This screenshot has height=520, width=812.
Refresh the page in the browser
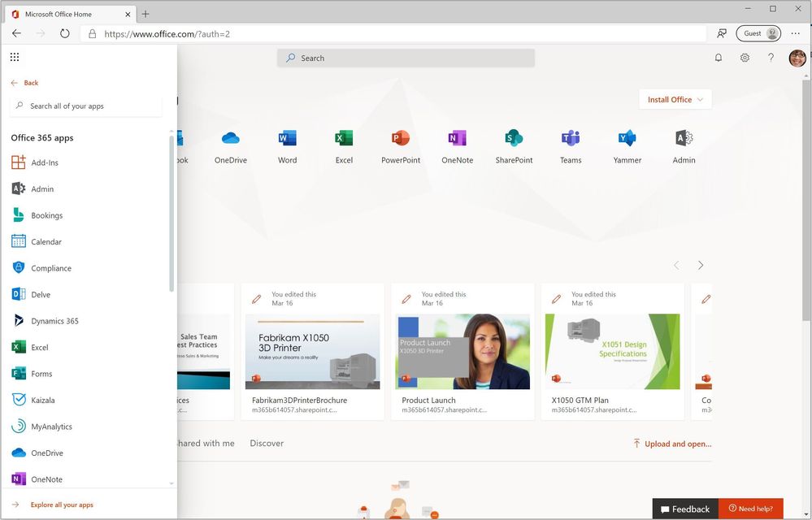click(64, 33)
